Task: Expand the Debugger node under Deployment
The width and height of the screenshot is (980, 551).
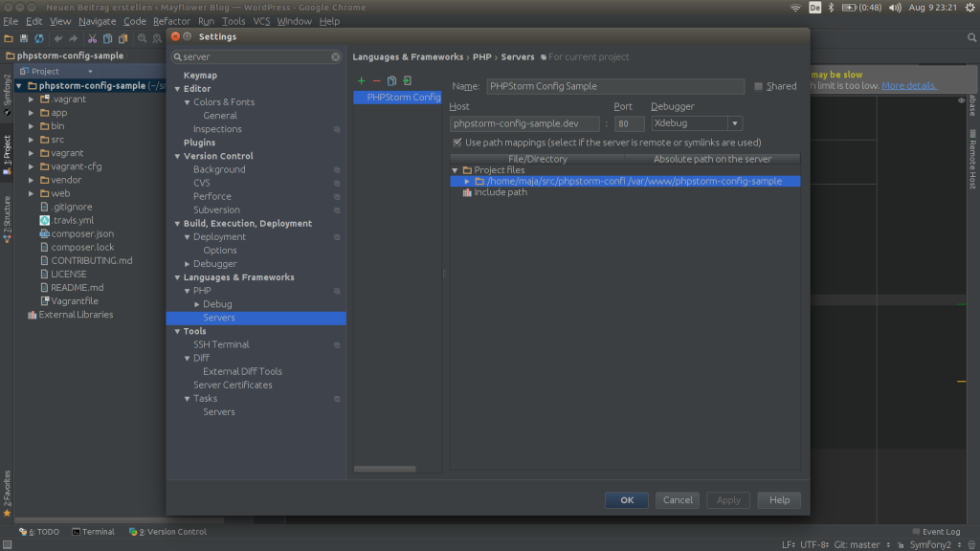Action: 187,264
